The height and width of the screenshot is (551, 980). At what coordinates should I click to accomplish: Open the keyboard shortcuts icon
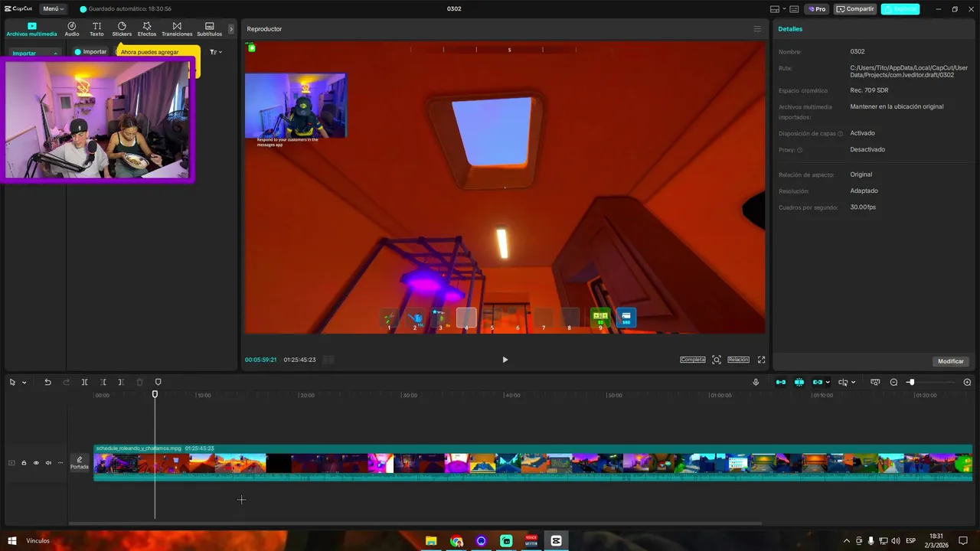pos(794,9)
